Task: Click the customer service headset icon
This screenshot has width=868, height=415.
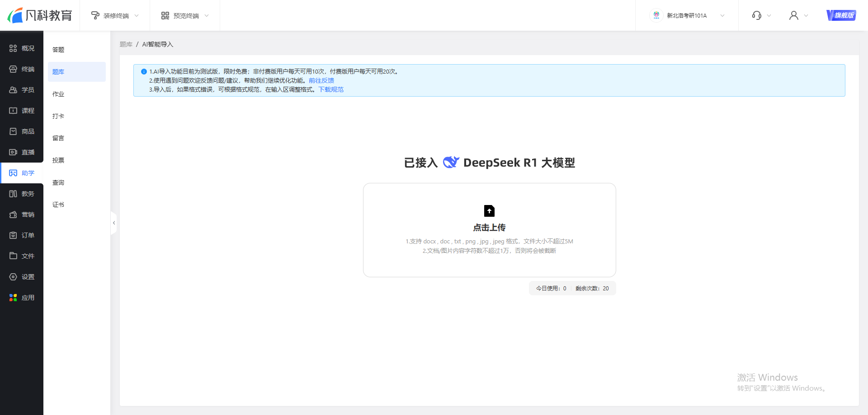Action: [756, 16]
